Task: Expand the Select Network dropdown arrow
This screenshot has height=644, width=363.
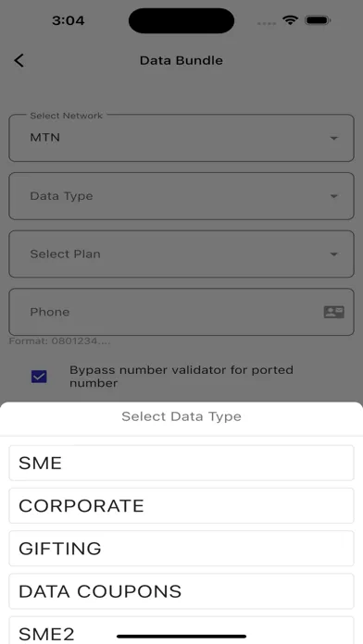Action: pyautogui.click(x=333, y=139)
